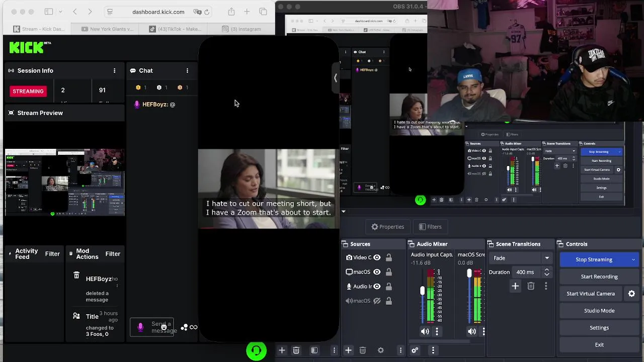Click the Send a message chat input

152,327
